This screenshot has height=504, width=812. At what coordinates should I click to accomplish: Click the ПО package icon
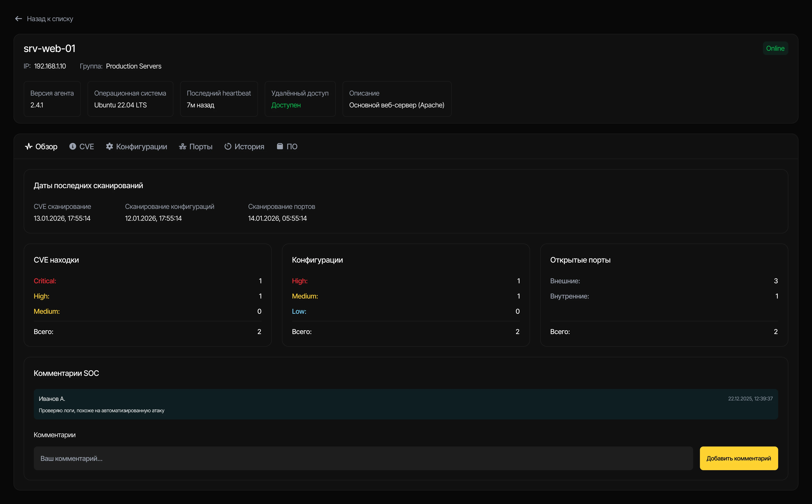click(280, 146)
